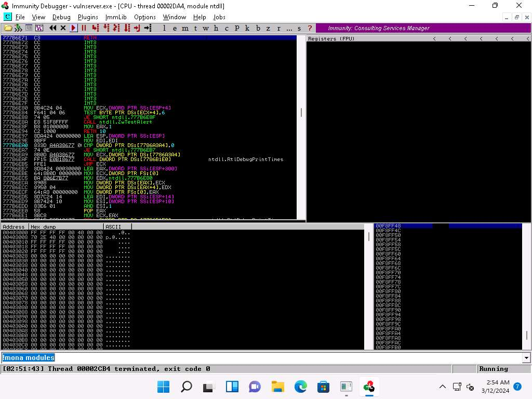Close the debugged program via X icon
Screen dimensions: 532x399
click(63, 28)
